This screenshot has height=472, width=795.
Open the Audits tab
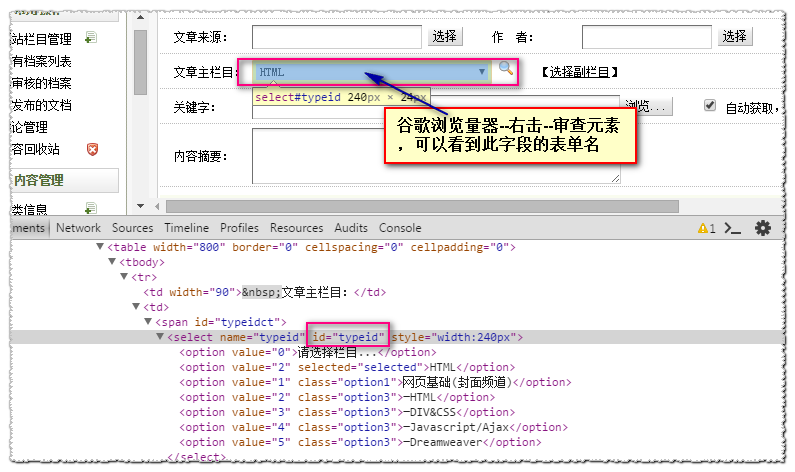tap(351, 228)
